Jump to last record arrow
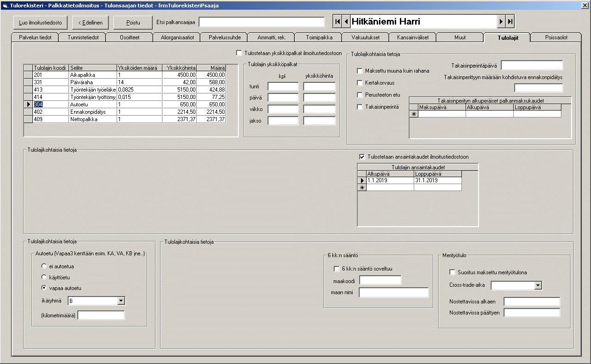Screen dimensions: 591x364 pyautogui.click(x=510, y=22)
